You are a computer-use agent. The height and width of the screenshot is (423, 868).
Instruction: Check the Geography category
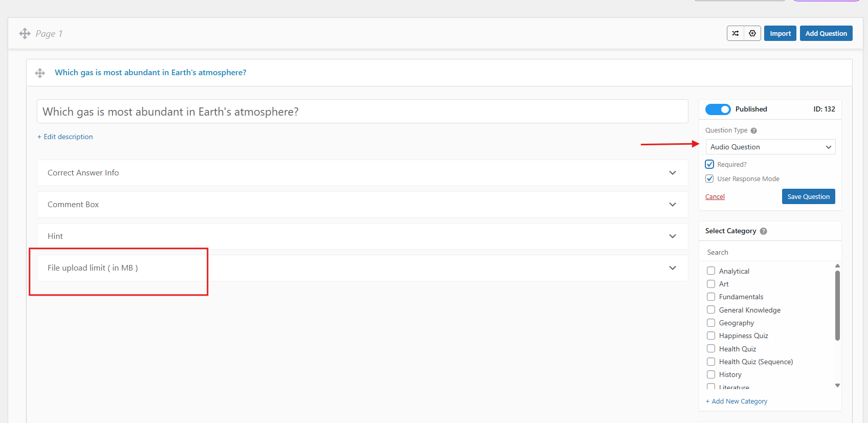(711, 323)
